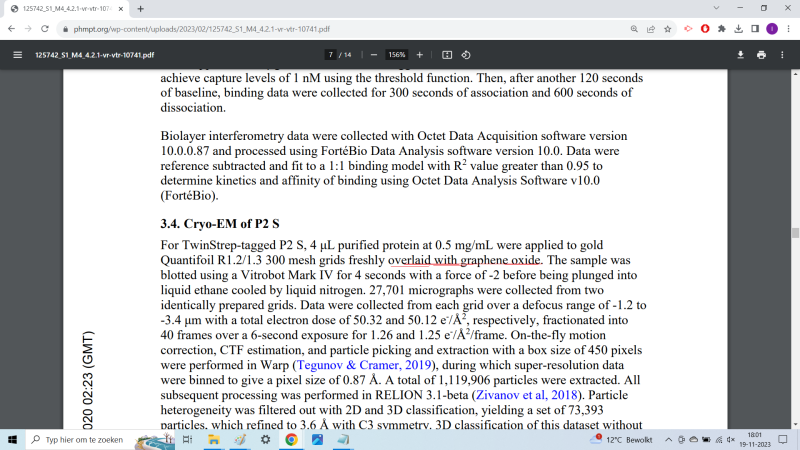
Task: Click the address bar URL
Action: (x=202, y=29)
